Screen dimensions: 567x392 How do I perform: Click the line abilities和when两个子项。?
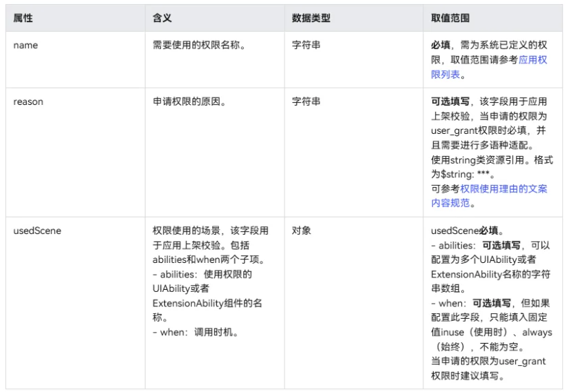(x=209, y=259)
